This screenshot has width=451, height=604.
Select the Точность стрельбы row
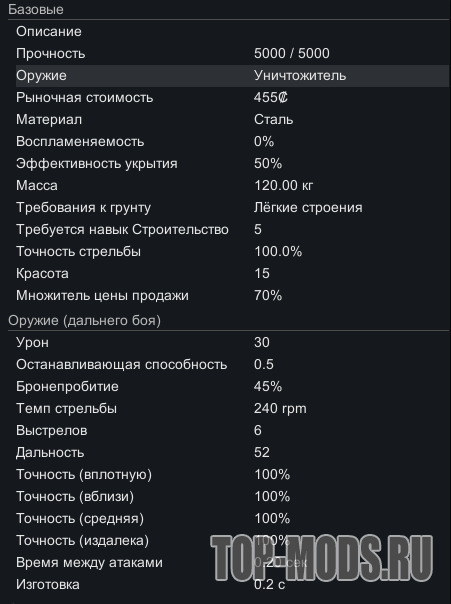[232, 252]
